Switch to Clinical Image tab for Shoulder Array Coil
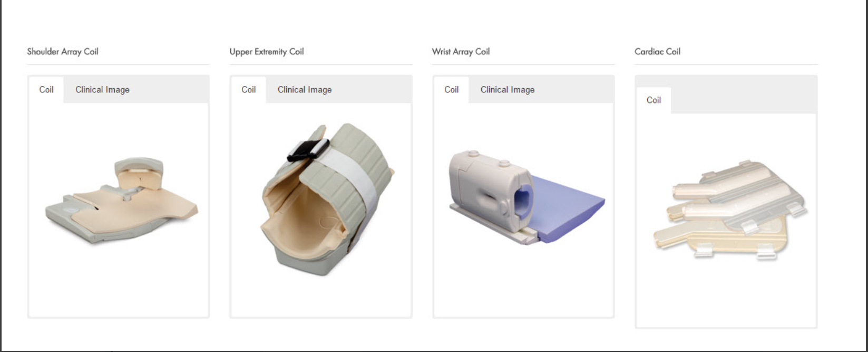 pos(102,90)
